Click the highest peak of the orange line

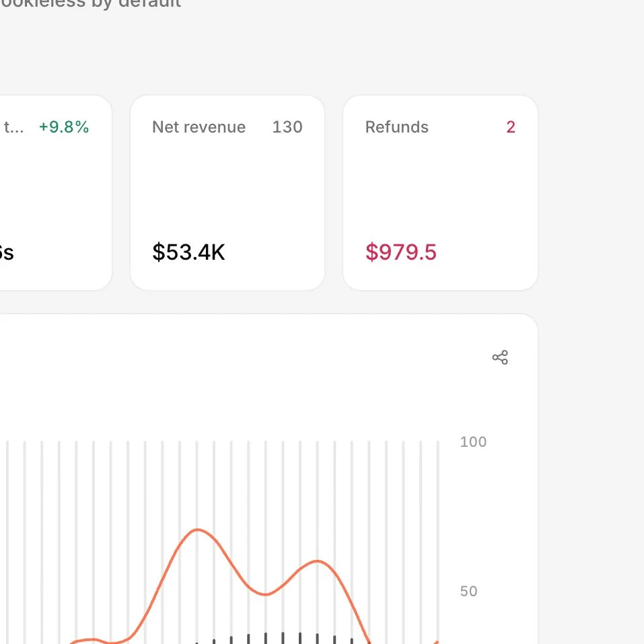tap(198, 530)
